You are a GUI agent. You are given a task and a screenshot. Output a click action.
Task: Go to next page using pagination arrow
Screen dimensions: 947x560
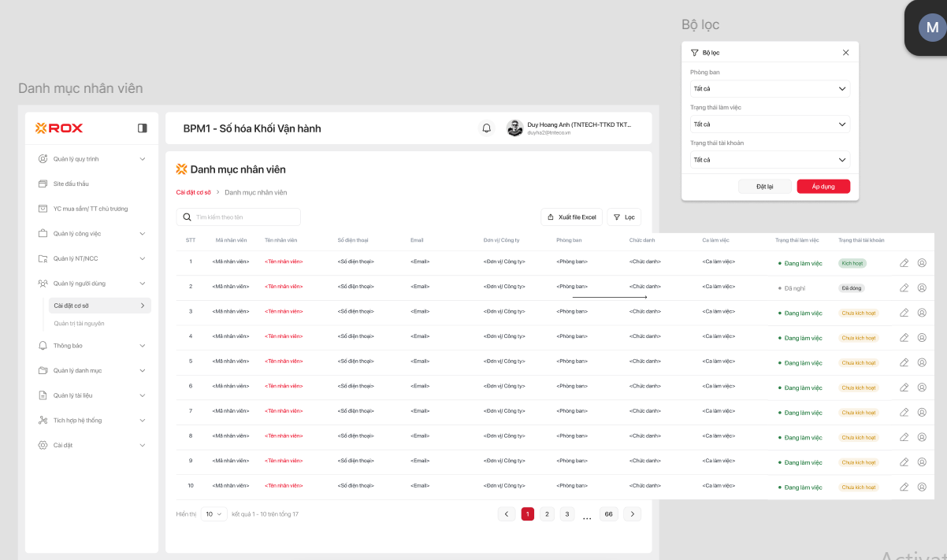pos(632,514)
